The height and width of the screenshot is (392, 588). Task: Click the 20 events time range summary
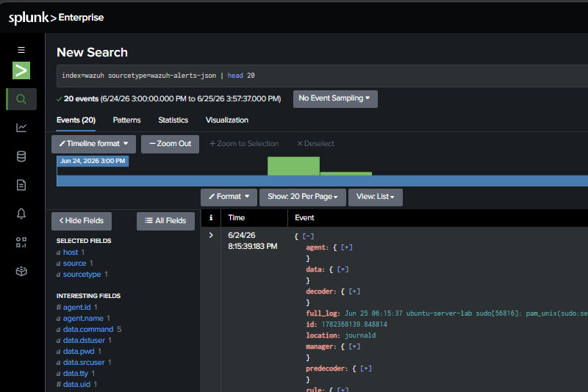(172, 99)
